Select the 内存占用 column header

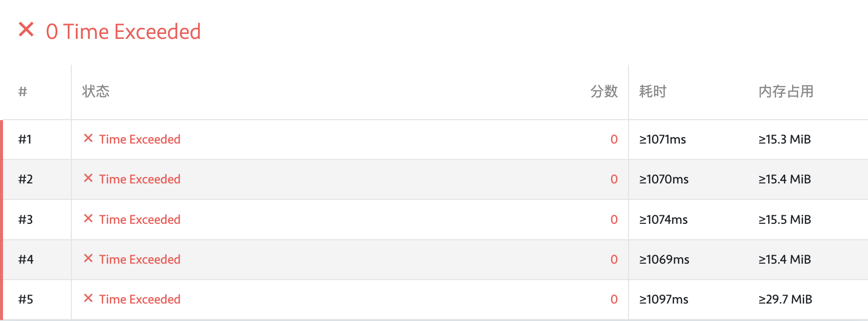786,91
